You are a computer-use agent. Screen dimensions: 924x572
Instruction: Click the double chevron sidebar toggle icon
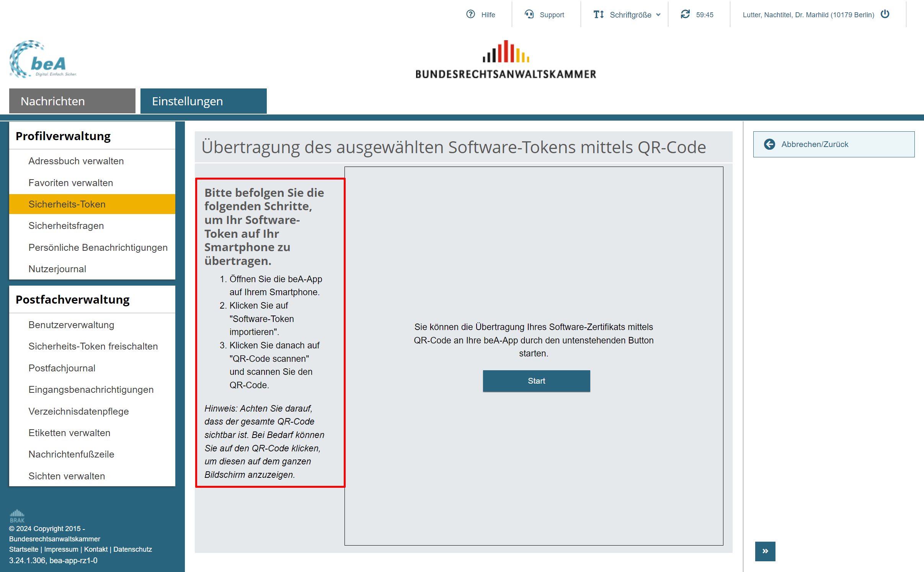[x=765, y=551]
